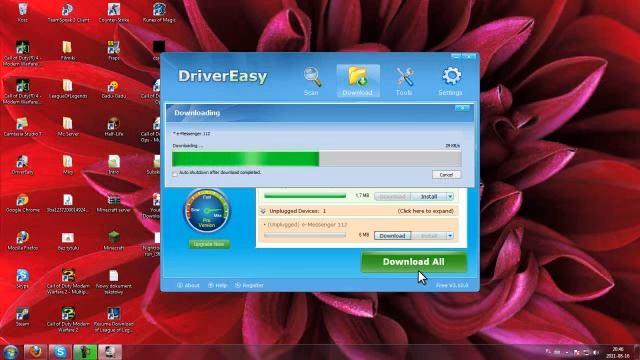Click the '(Click here to expand)' text
The image size is (640, 360).
426,211
